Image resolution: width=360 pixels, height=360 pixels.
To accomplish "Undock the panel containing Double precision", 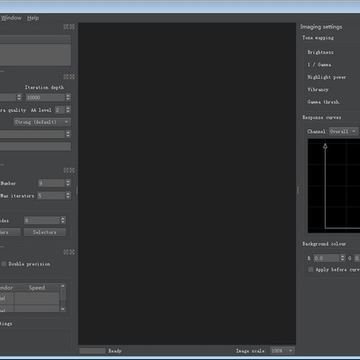I will (66, 252).
